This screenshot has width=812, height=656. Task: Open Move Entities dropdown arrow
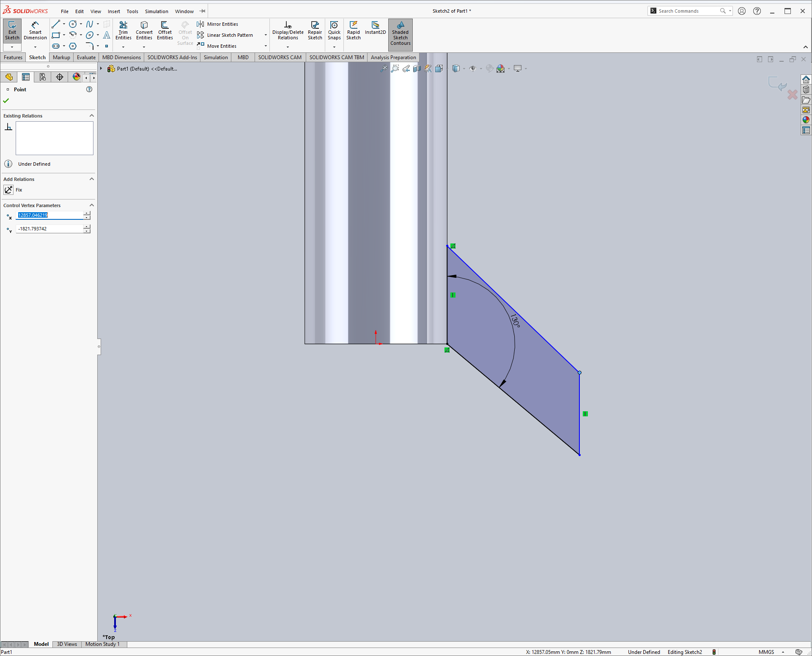pos(266,46)
